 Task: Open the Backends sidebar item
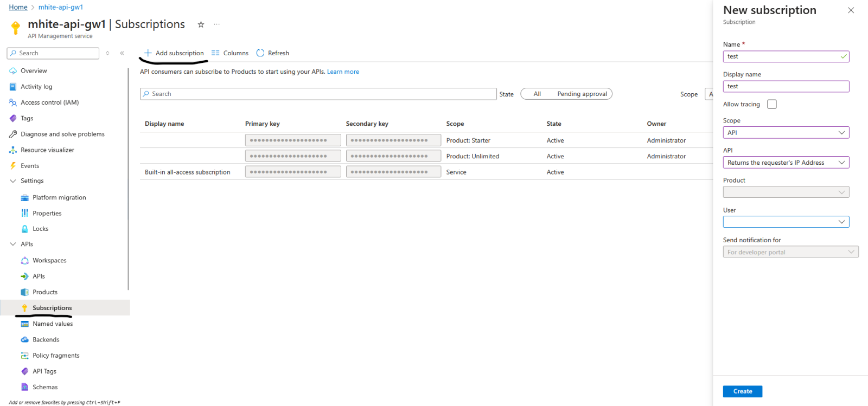tap(46, 340)
